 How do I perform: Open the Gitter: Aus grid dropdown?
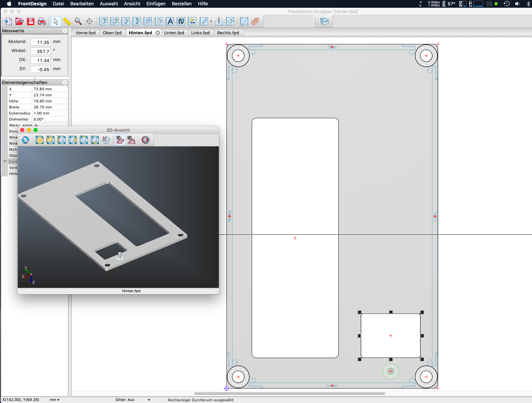(x=133, y=400)
